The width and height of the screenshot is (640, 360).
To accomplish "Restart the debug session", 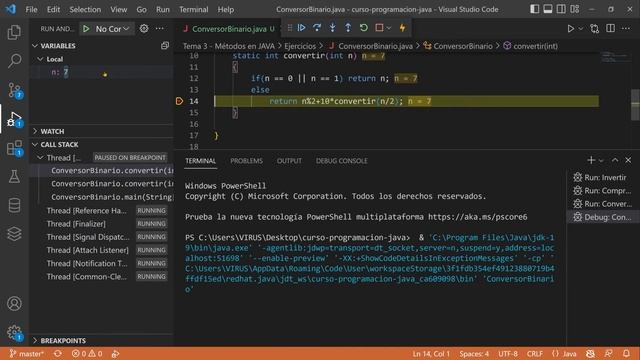I will (x=364, y=28).
